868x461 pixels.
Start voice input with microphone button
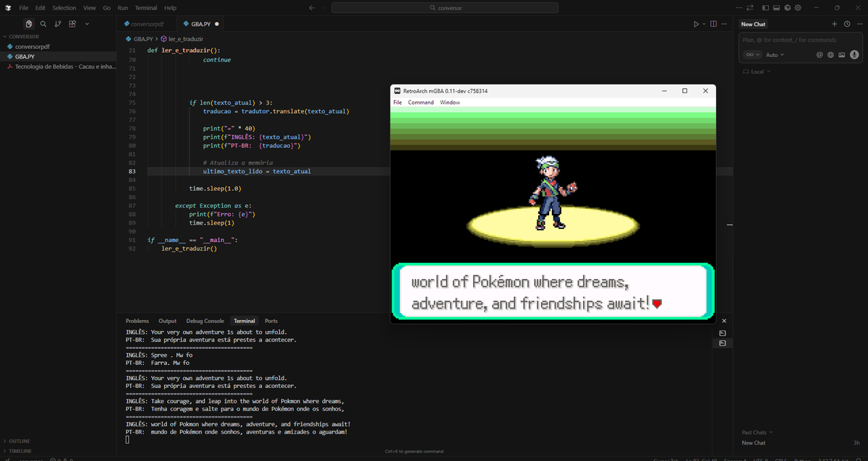[x=855, y=55]
